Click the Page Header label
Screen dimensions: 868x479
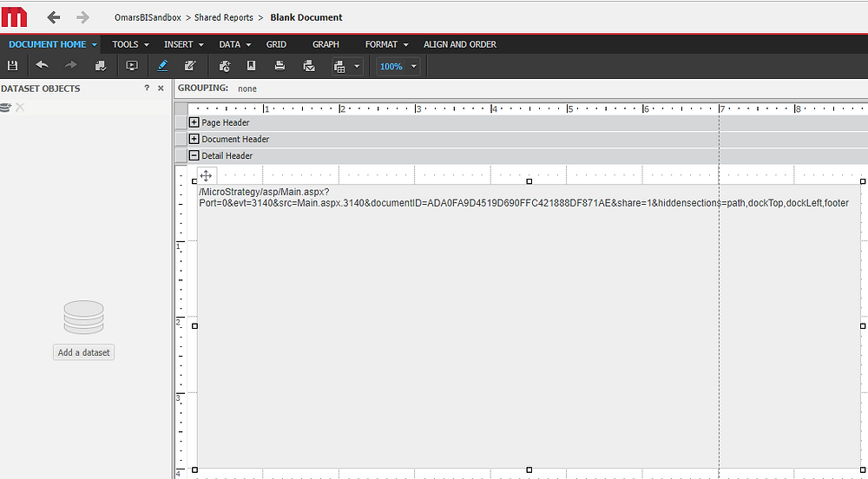pyautogui.click(x=226, y=123)
